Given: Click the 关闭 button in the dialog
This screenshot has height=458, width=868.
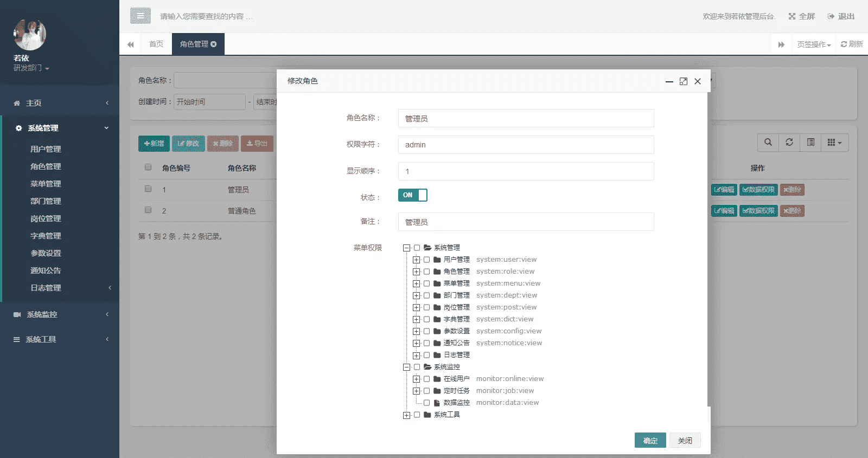Looking at the screenshot, I should click(x=685, y=440).
